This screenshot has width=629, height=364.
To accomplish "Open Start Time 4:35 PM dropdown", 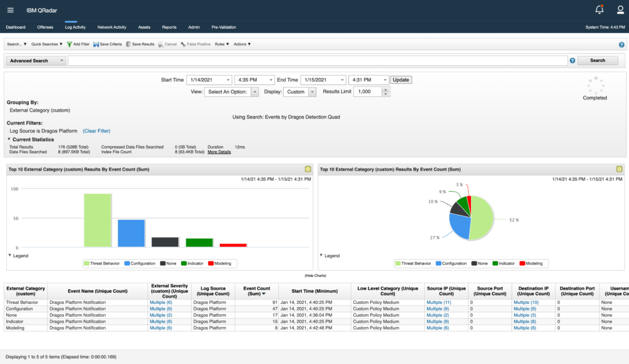I will coord(254,80).
